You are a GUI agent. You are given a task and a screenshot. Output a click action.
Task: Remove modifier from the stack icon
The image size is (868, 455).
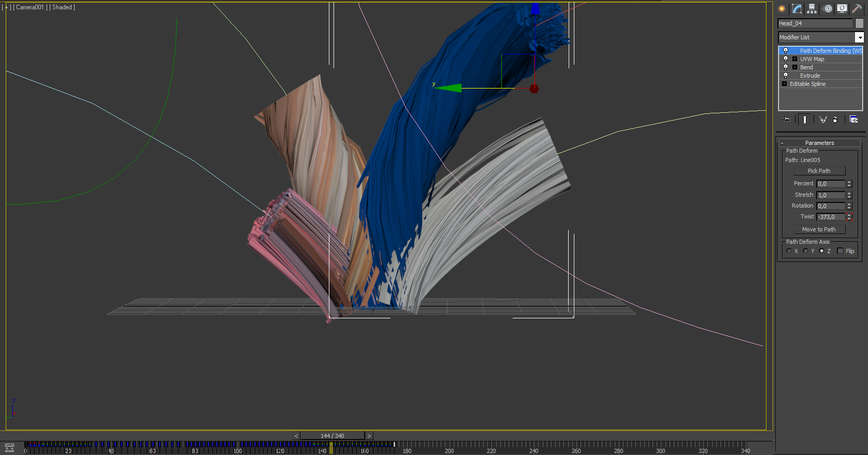(x=835, y=120)
